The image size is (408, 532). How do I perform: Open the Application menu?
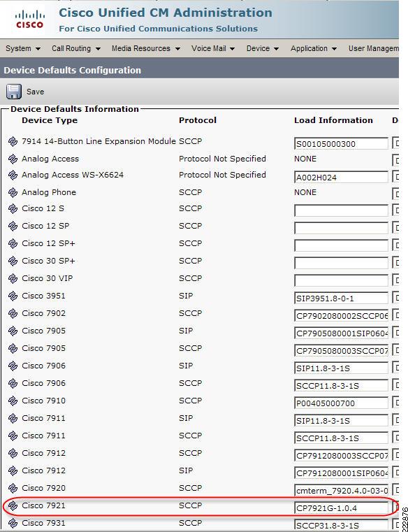314,48
